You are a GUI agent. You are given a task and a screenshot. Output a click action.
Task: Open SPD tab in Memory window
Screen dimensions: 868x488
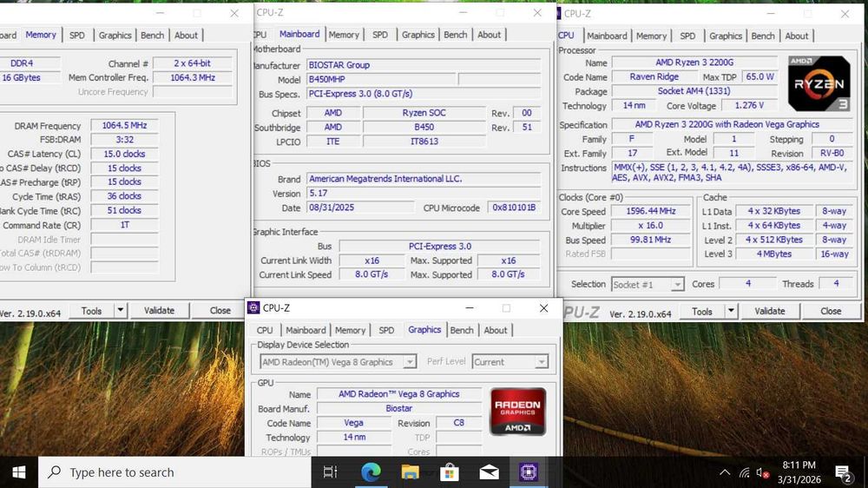[x=77, y=36]
